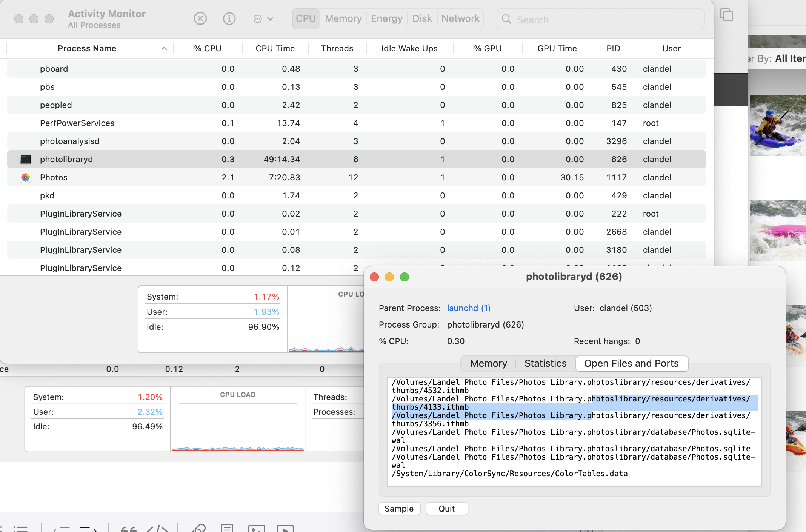Open the launchd (1) parent process link

[469, 308]
